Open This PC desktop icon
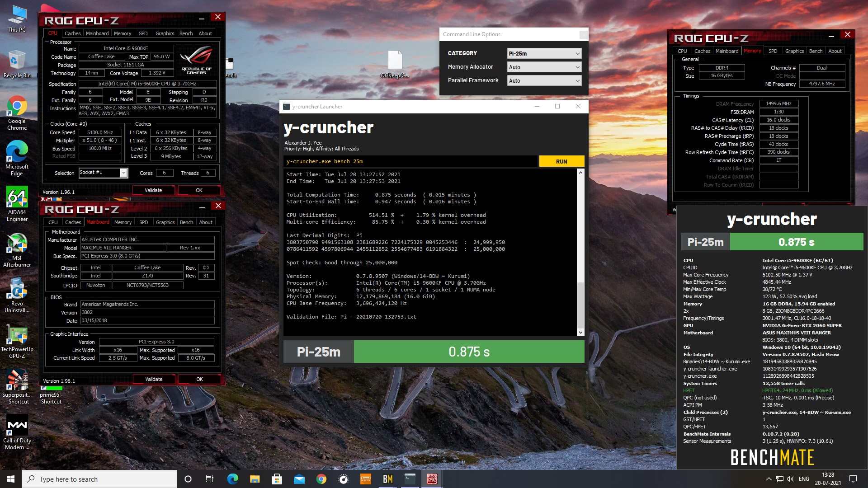868x488 pixels. click(17, 19)
